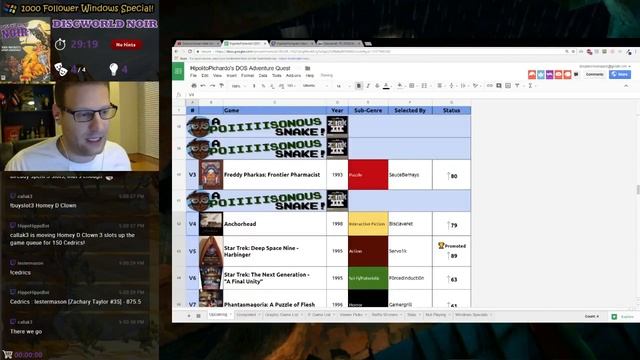The image size is (640, 360).
Task: Toggle Strikethrough formatting in toolbar
Action: [x=377, y=86]
